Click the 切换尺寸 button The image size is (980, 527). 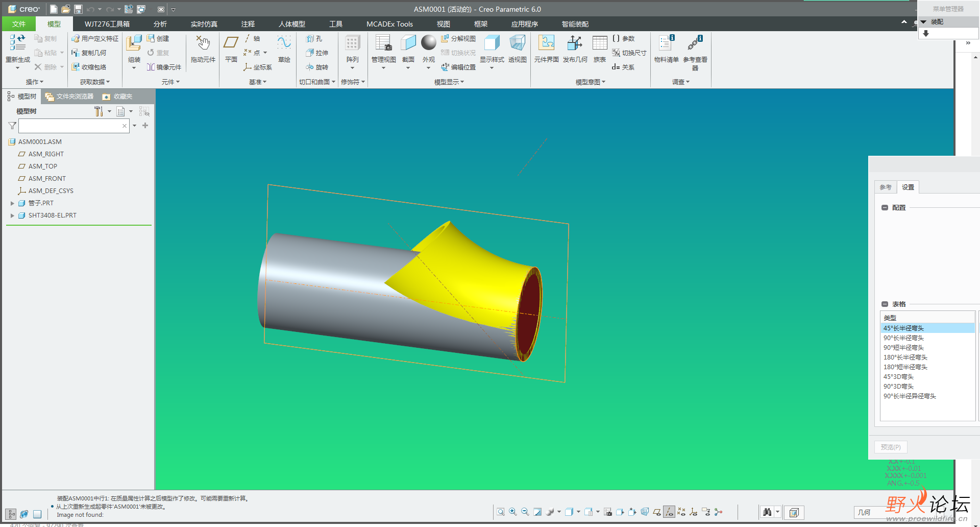pyautogui.click(x=629, y=53)
